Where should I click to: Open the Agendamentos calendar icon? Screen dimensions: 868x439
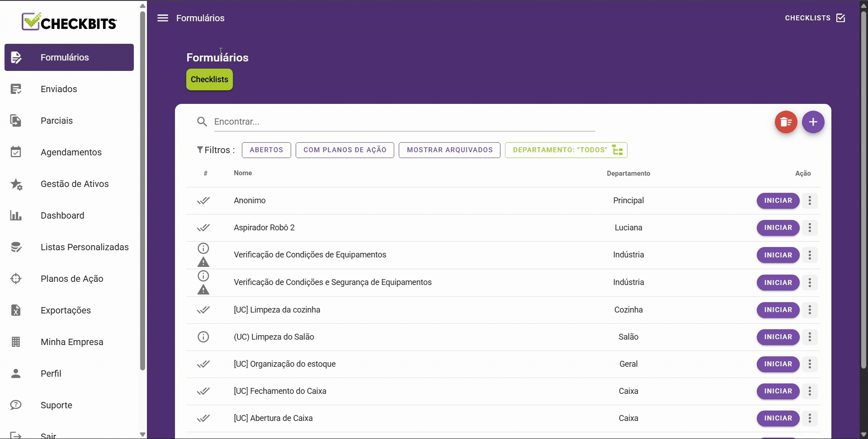click(x=16, y=152)
